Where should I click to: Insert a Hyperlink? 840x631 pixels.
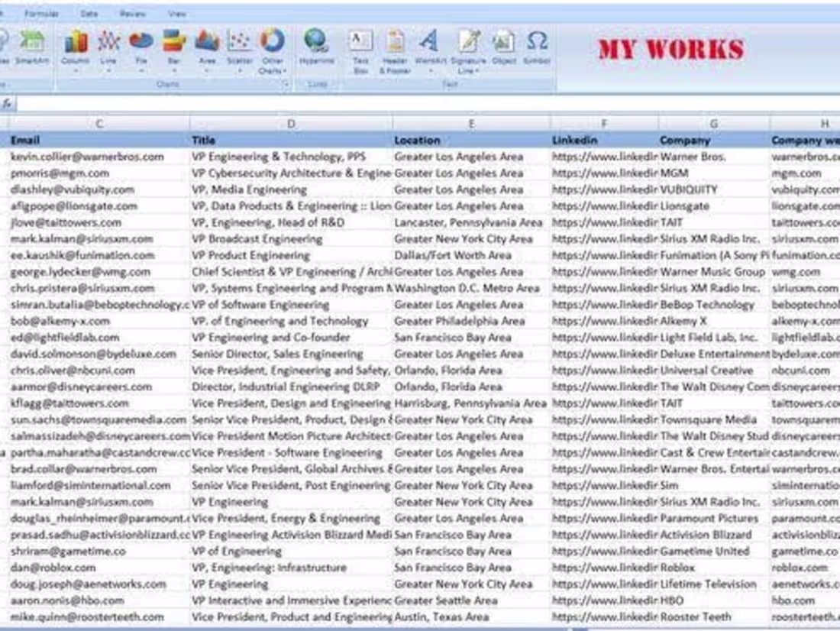(317, 48)
